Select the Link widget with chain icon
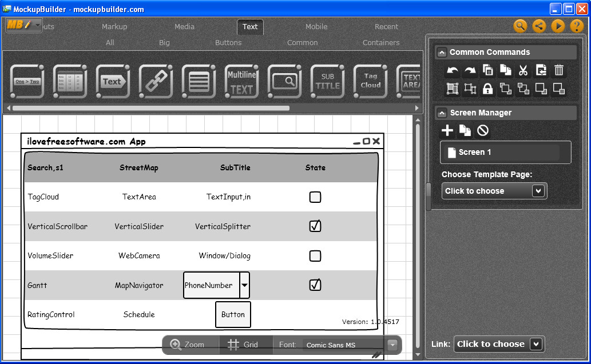The image size is (591, 364). click(155, 81)
